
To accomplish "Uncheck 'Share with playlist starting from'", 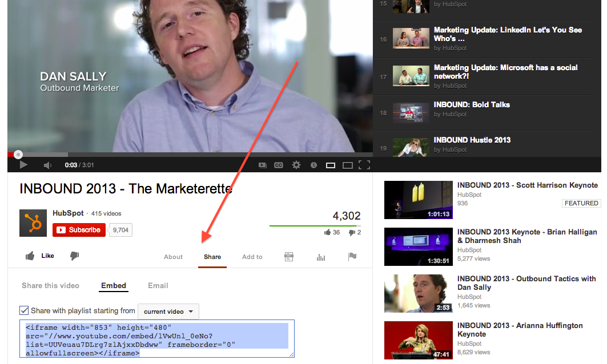I will coord(23,311).
